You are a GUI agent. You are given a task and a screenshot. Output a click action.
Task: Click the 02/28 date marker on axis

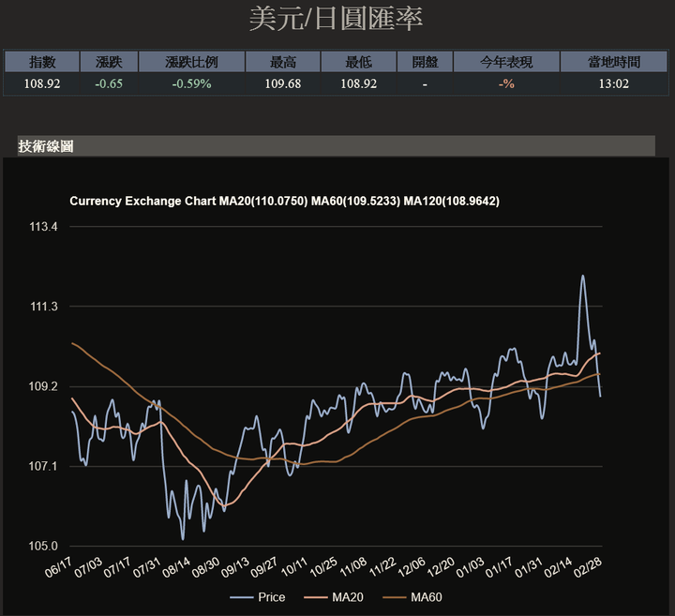[x=588, y=567]
